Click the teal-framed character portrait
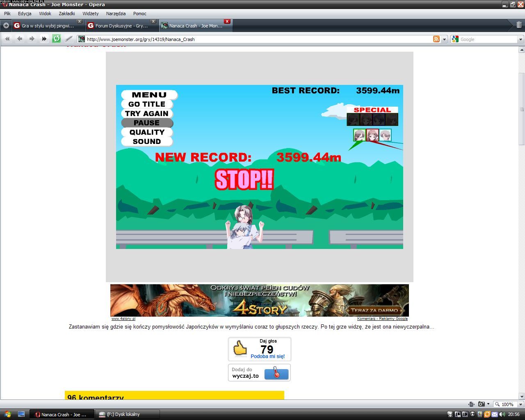Screen dimensions: 525x420 (x=385, y=135)
